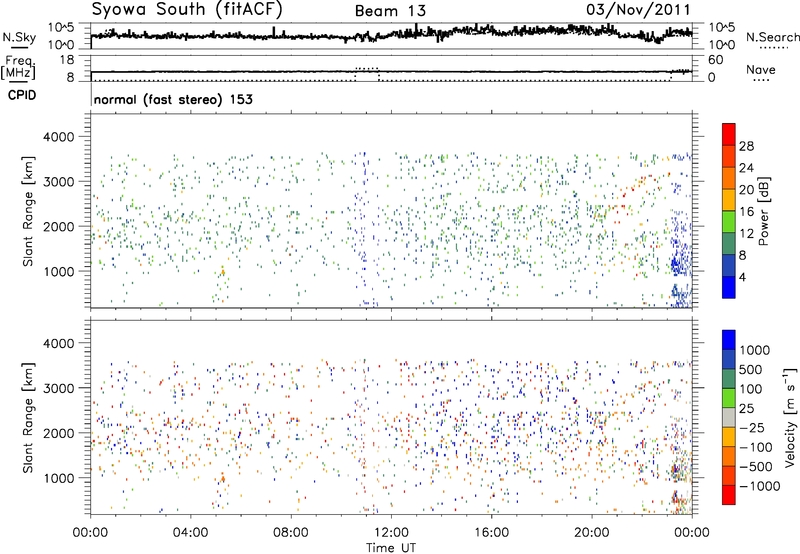Click the '28' power colorbar tick
Viewport: 800px width, 554px height.
746,146
